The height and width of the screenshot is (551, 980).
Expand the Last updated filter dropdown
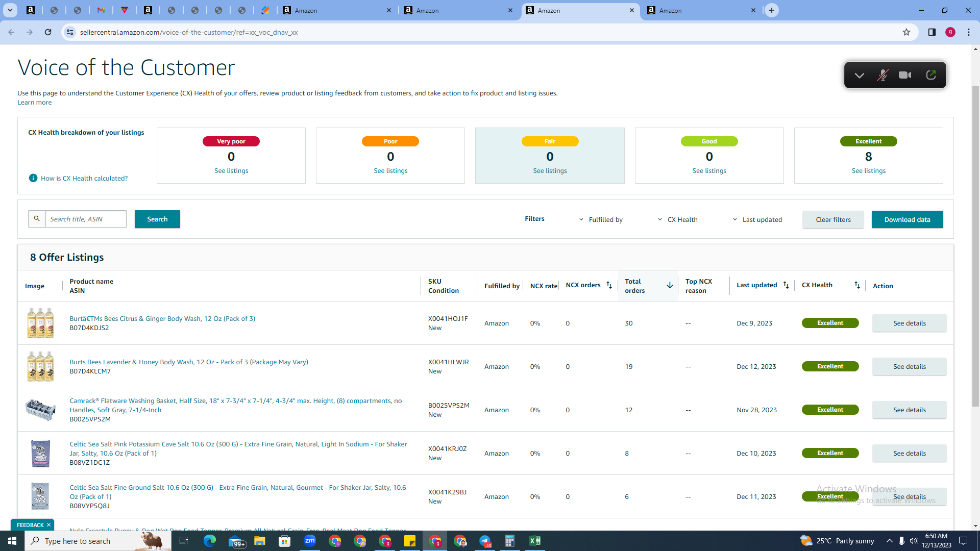tap(757, 220)
